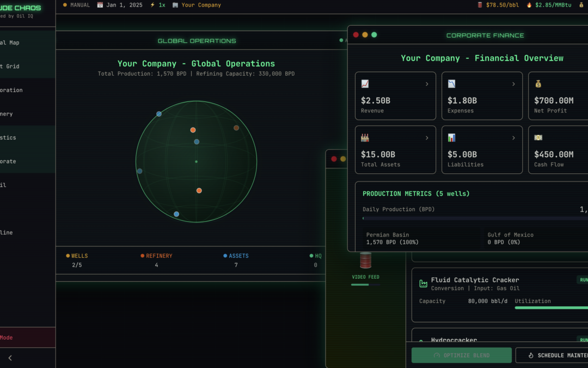Click the calendar icon beside Jan 1, 2025
Image resolution: width=588 pixels, height=368 pixels.
pyautogui.click(x=100, y=5)
